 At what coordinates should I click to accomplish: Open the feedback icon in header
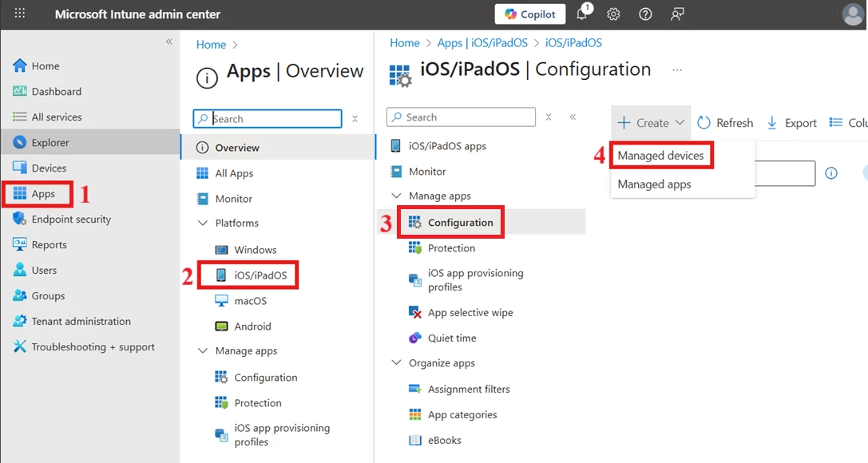677,14
